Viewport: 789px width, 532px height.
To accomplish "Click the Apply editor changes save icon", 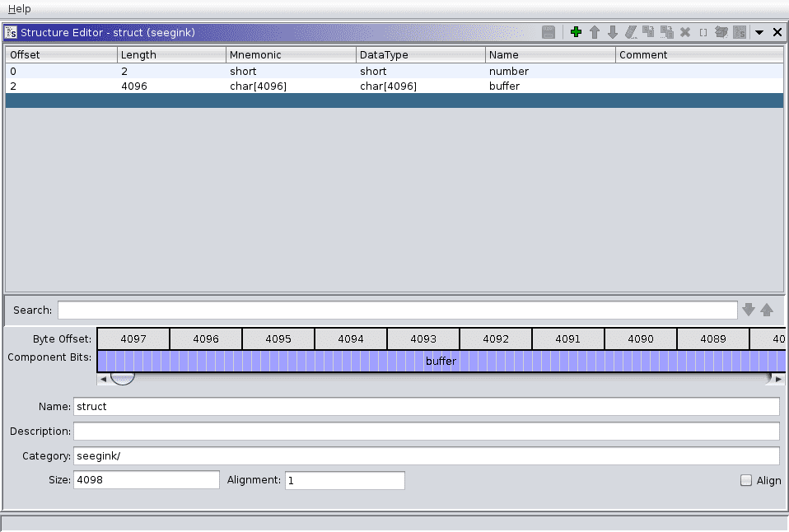I will 549,32.
